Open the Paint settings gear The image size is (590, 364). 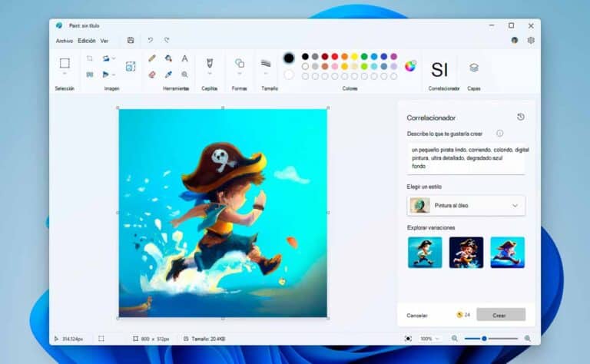click(x=531, y=40)
